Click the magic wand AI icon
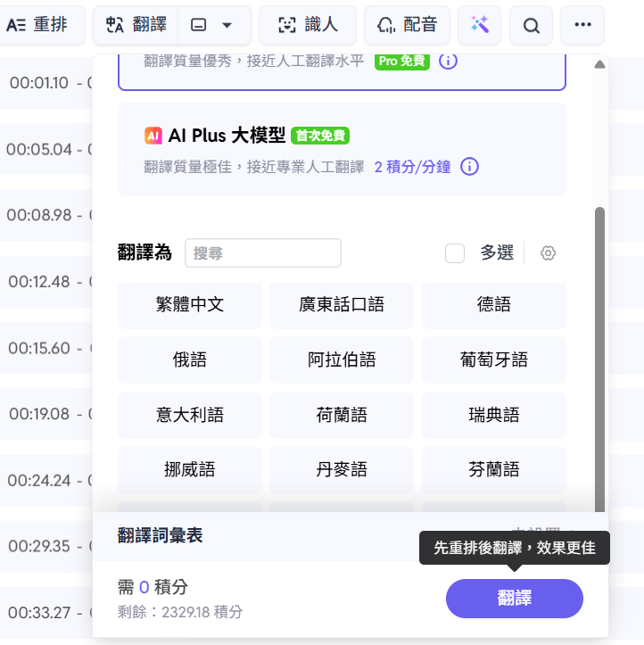 pyautogui.click(x=479, y=25)
